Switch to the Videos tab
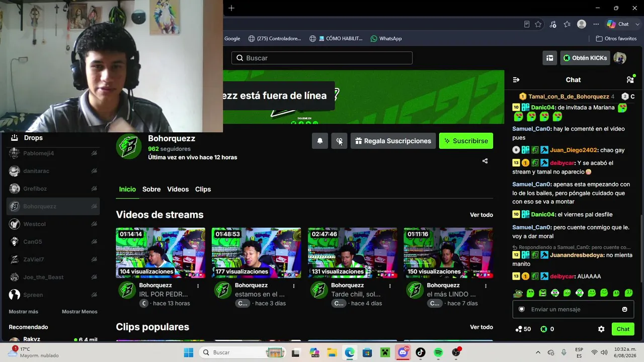644x362 pixels. pos(178,189)
